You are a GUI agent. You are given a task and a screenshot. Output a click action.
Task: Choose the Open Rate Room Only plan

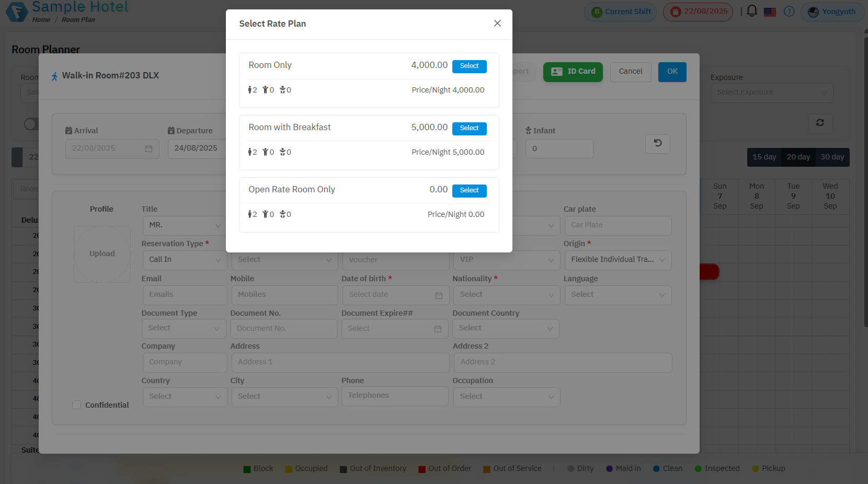pos(469,191)
